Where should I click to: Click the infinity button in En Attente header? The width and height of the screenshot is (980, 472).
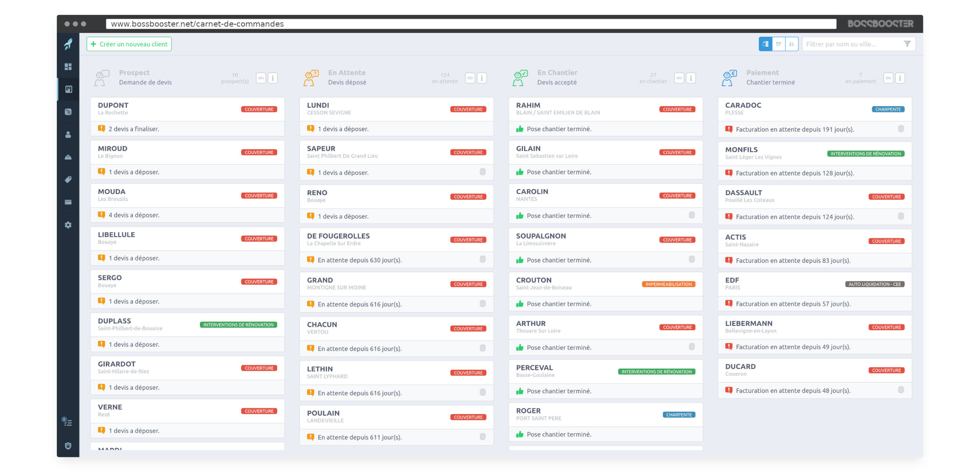(x=470, y=78)
